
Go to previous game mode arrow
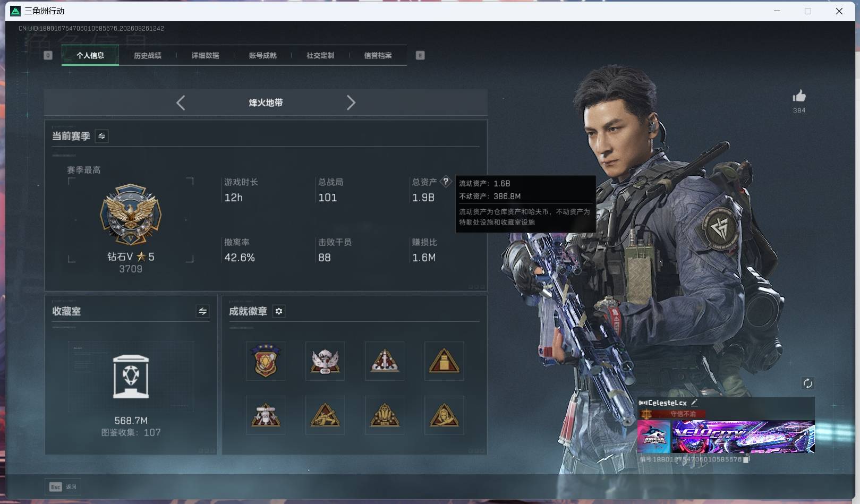[181, 102]
